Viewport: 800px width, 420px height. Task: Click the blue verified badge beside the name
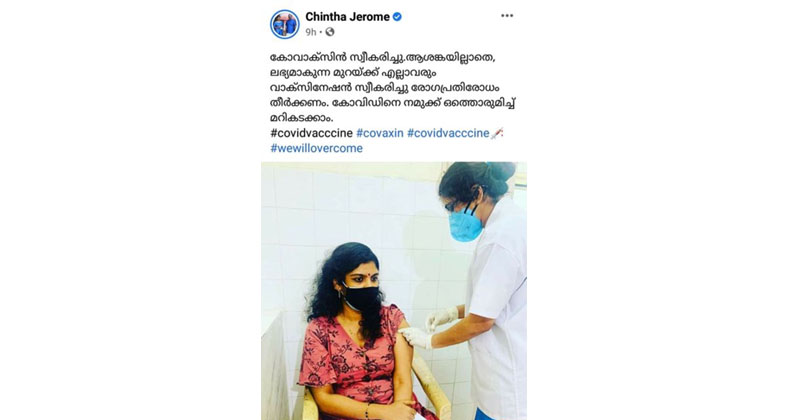click(x=397, y=17)
